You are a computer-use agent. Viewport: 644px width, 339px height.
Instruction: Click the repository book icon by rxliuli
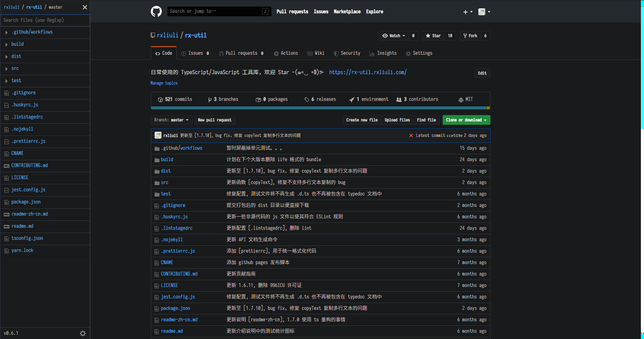click(x=153, y=35)
